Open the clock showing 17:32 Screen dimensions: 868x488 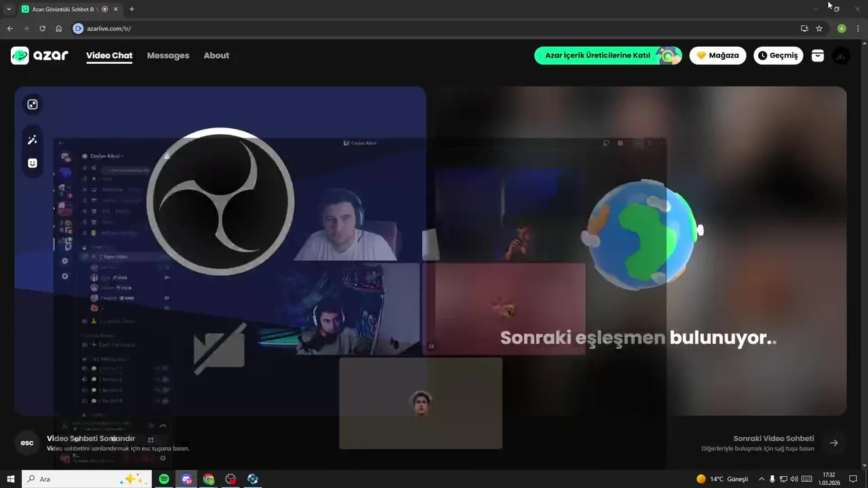click(830, 479)
